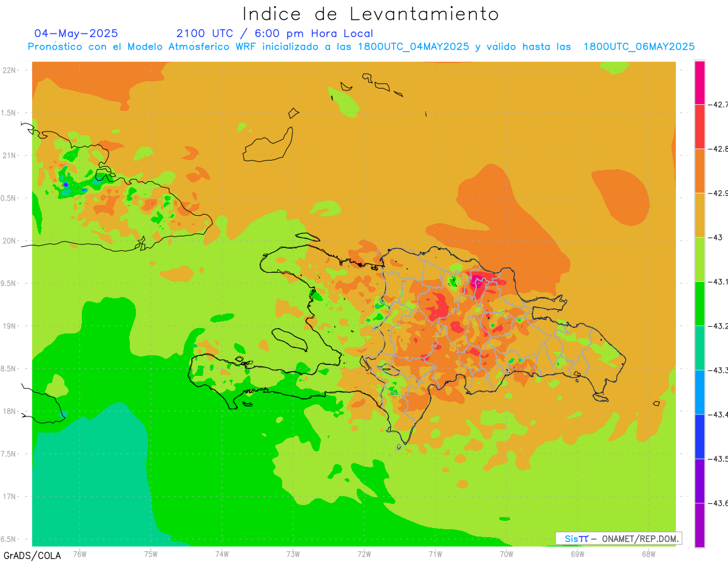Click the "ONAMET/REP.DOM." label box
The width and height of the screenshot is (728, 562).
pos(618,538)
